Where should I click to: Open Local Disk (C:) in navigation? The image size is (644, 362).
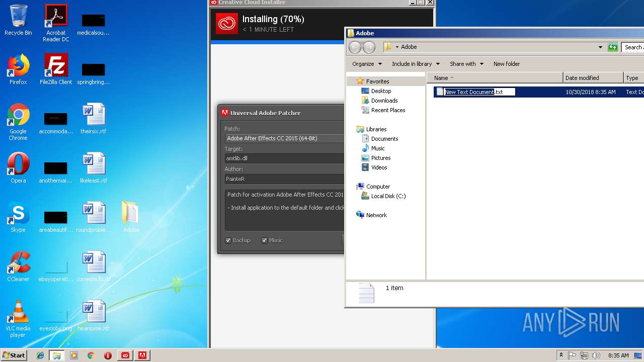tap(388, 196)
